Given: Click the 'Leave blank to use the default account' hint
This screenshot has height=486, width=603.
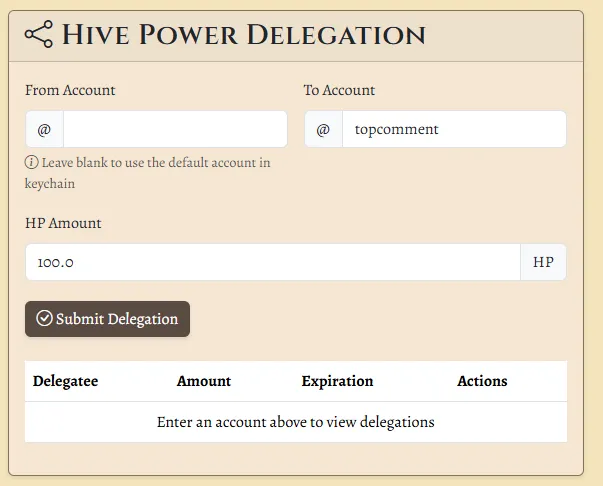Looking at the screenshot, I should pos(148,173).
